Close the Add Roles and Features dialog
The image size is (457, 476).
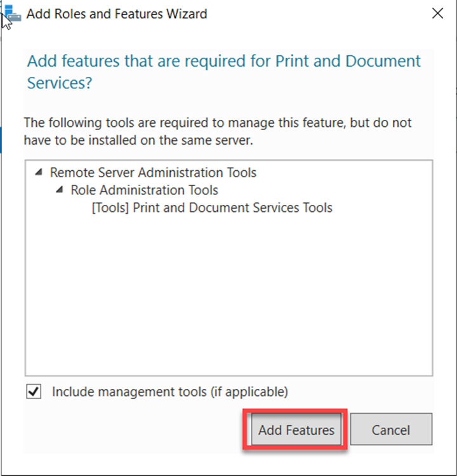coord(437,14)
